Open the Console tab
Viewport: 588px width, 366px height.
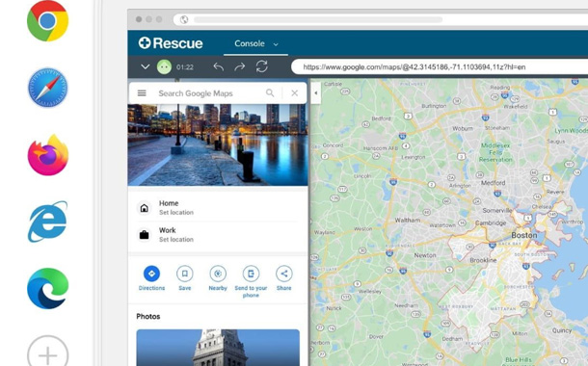coord(250,43)
